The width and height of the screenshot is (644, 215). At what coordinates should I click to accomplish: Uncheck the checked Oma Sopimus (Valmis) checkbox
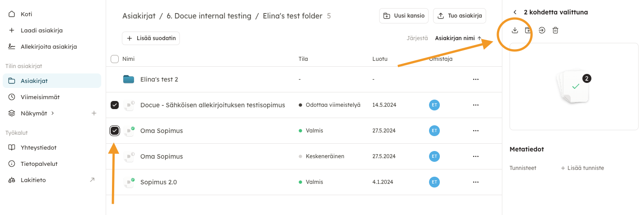coord(115,131)
